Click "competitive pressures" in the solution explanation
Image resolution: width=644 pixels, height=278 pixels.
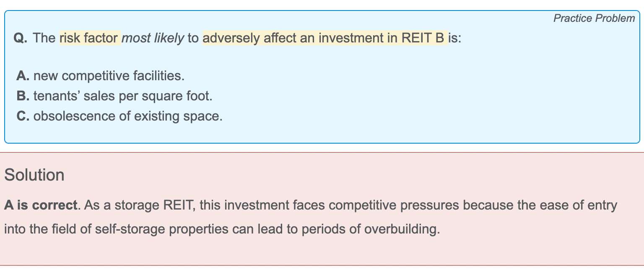tap(393, 206)
